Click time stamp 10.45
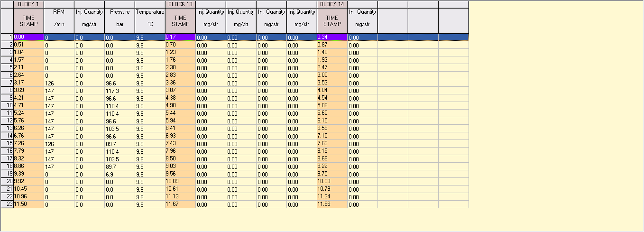The image size is (644, 232). (x=28, y=189)
